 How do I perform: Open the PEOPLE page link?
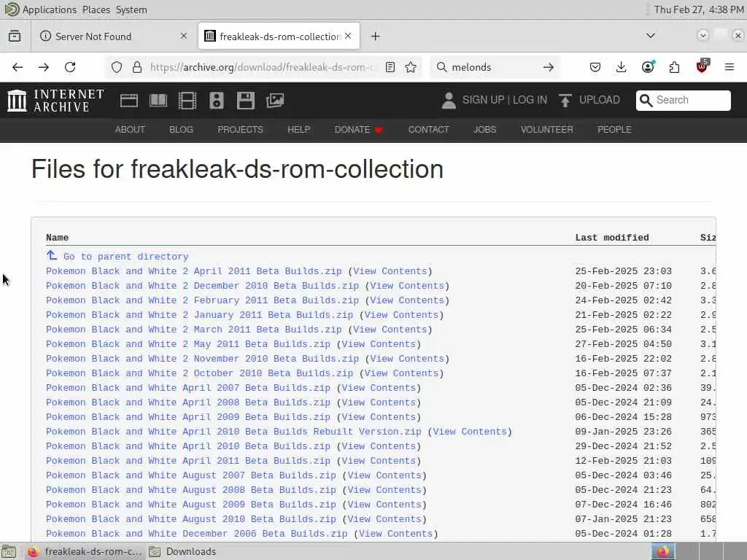(x=614, y=130)
